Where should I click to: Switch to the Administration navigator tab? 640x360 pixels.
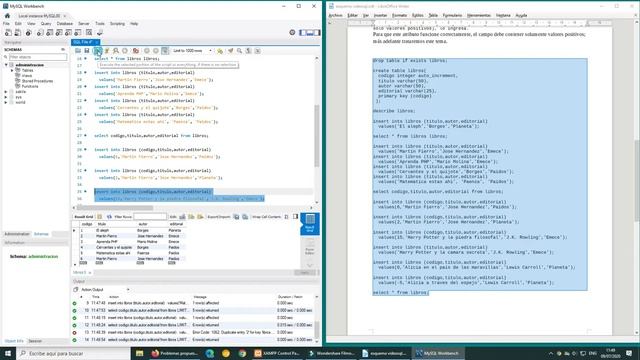17,234
